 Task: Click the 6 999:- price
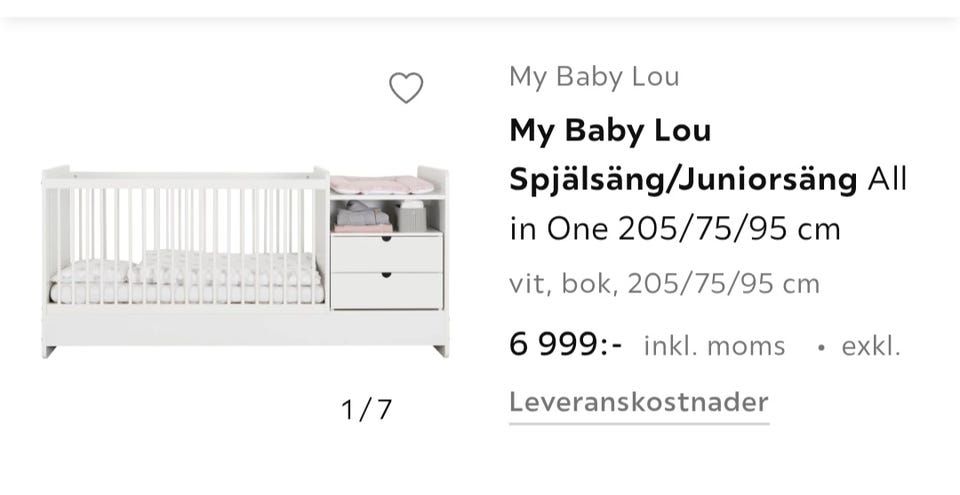pyautogui.click(x=566, y=346)
